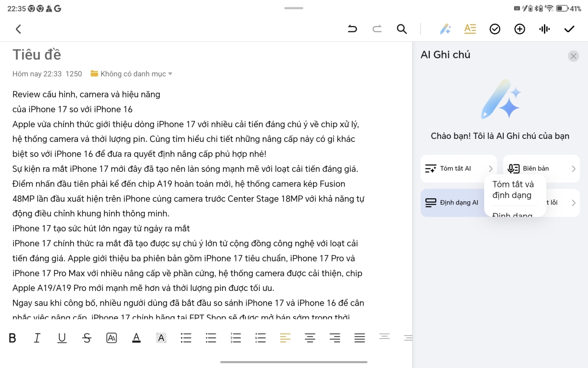The height and width of the screenshot is (368, 588).
Task: Choose the text highlight color tool
Action: [x=161, y=338]
